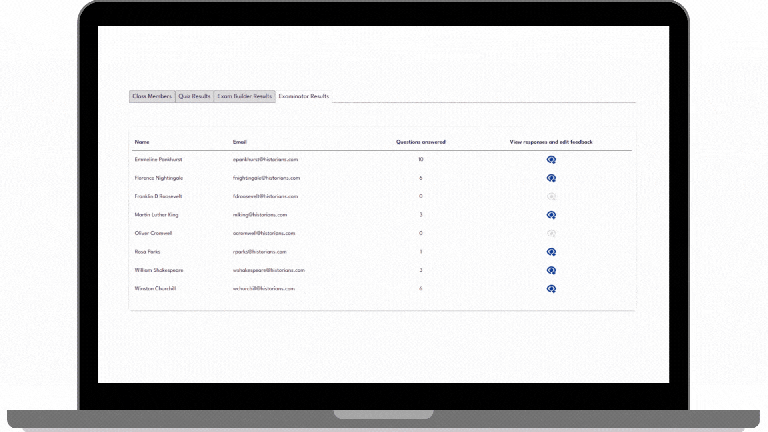Click Emmeline Pankhurst's questions answered count 10
The image size is (768, 432).
[x=421, y=160]
